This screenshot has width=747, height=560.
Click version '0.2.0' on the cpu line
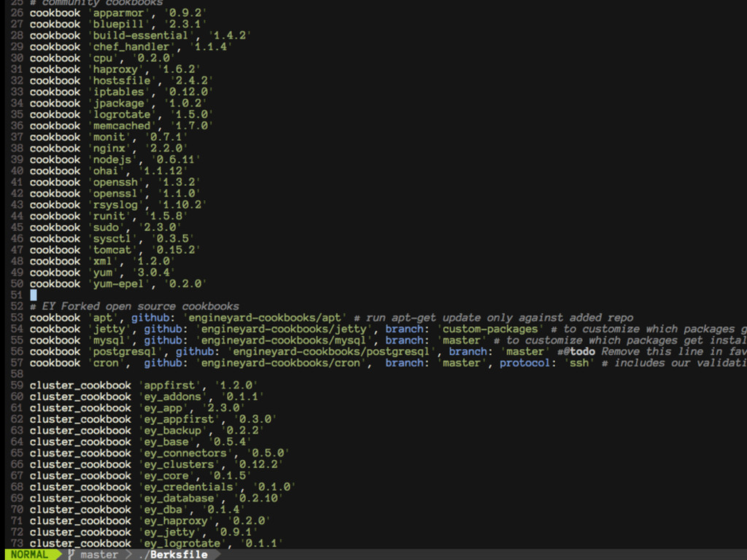[153, 58]
